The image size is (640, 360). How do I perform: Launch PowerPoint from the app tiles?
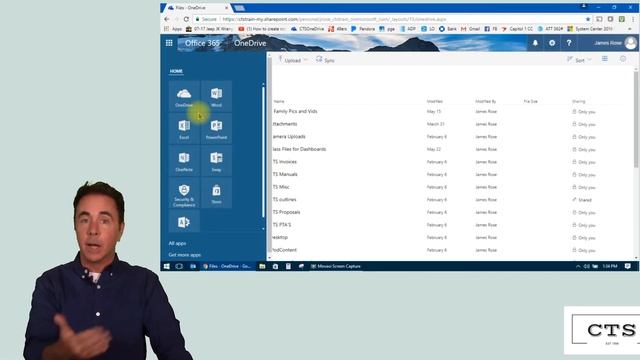216,129
